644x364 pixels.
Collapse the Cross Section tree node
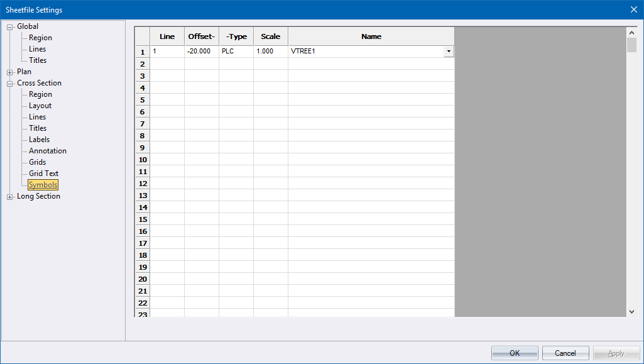(x=10, y=84)
